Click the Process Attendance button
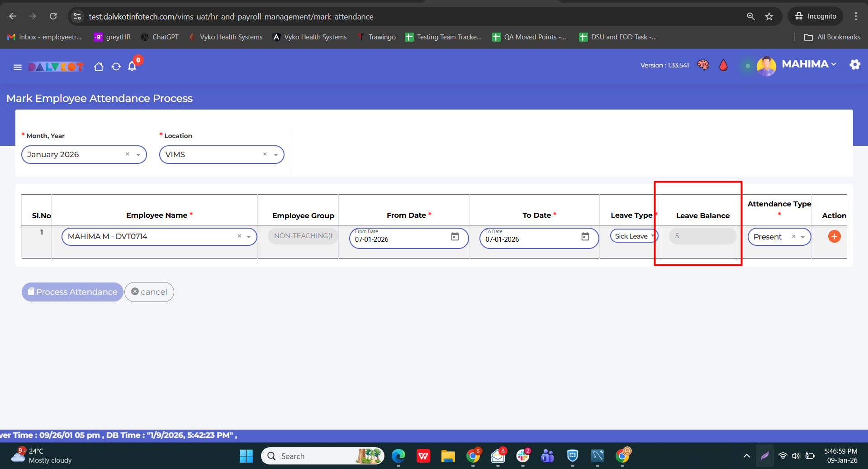Viewport: 868px width, 469px height. click(72, 292)
